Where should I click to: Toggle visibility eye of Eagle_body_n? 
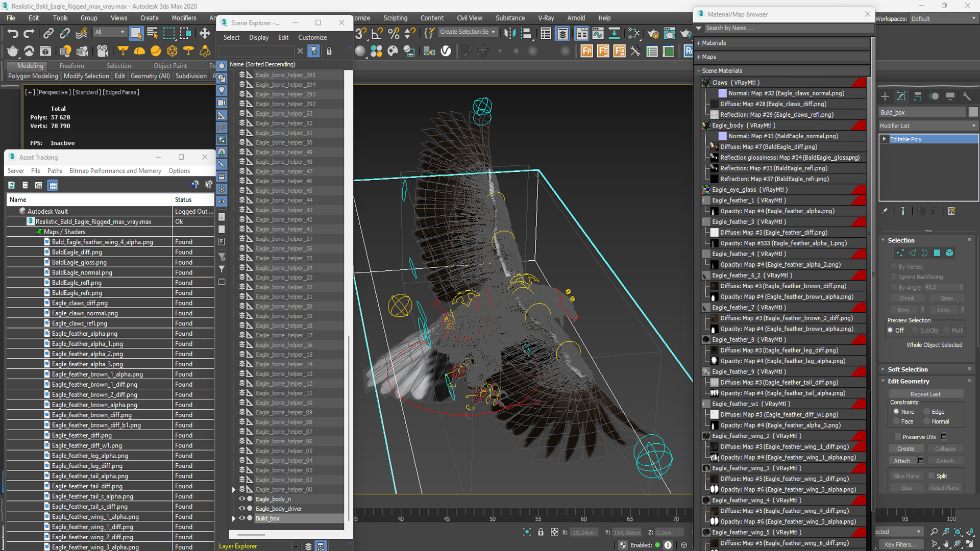[242, 499]
